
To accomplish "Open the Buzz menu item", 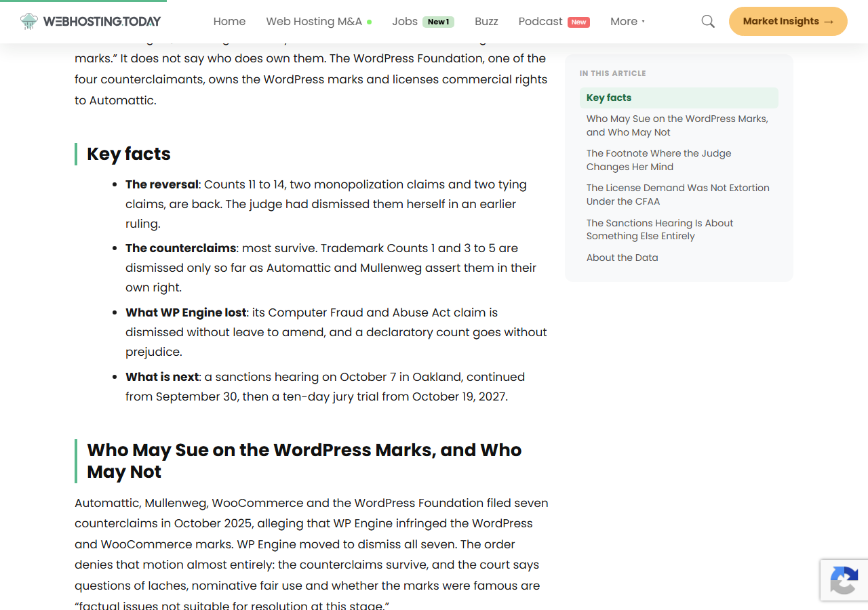I will pos(486,22).
